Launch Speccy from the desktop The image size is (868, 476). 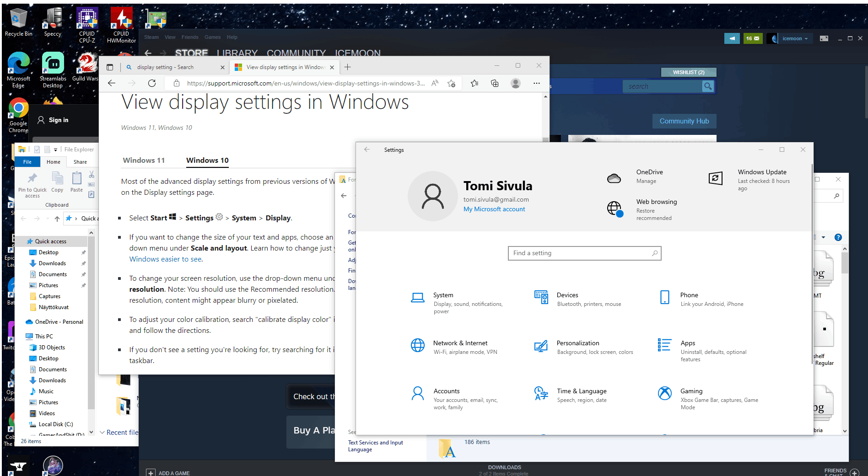click(53, 21)
